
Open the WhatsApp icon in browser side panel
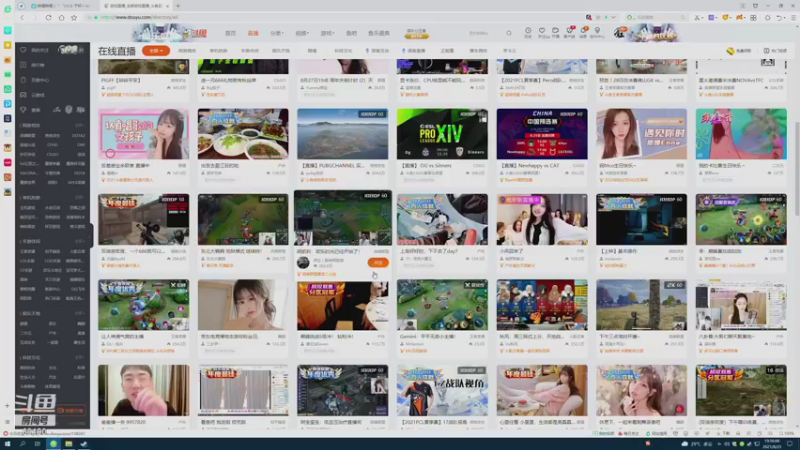pyautogui.click(x=8, y=89)
